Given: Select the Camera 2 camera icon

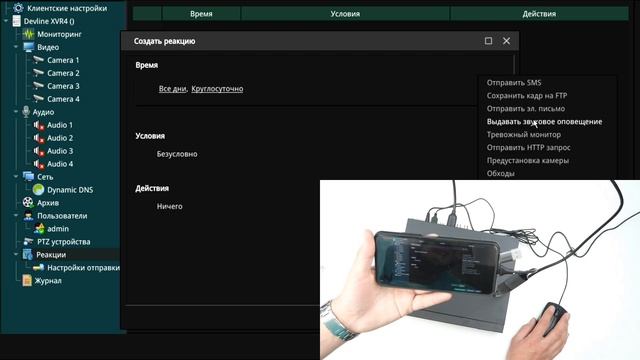Looking at the screenshot, I should (x=38, y=73).
